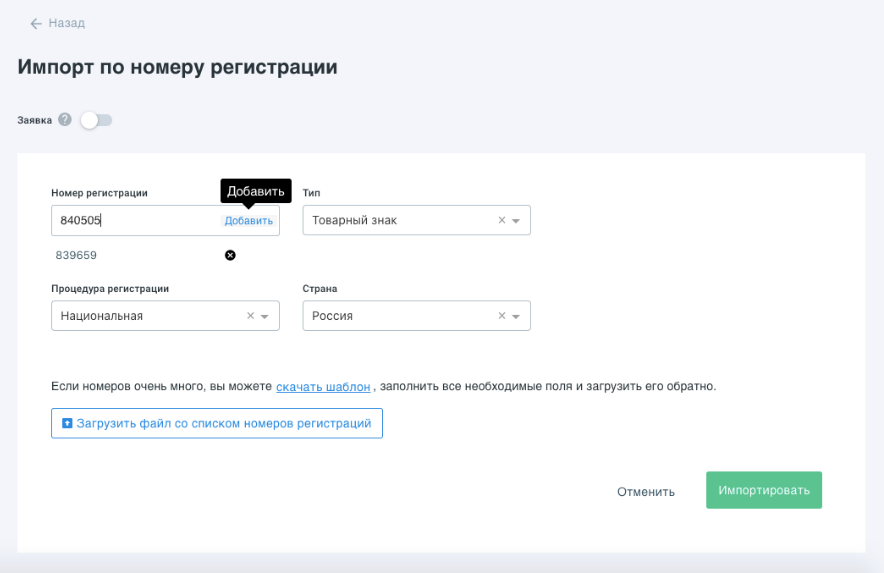
Task: Click upload icon in file upload button
Action: 67,424
